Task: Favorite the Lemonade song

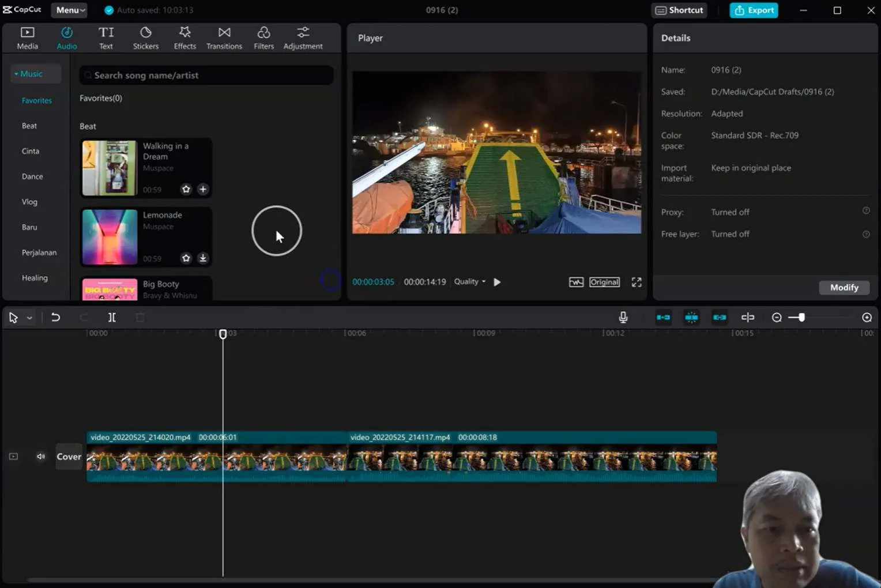Action: coord(186,258)
